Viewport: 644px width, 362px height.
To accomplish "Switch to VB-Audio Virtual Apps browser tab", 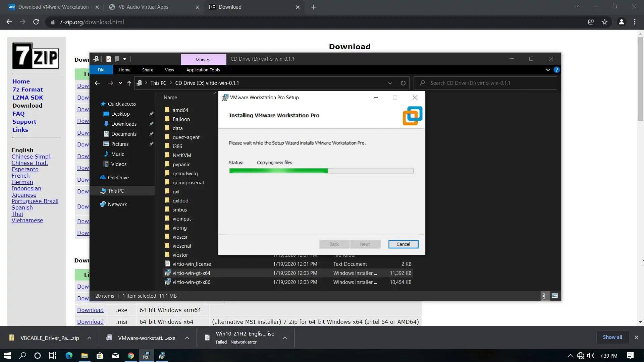I will click(144, 7).
